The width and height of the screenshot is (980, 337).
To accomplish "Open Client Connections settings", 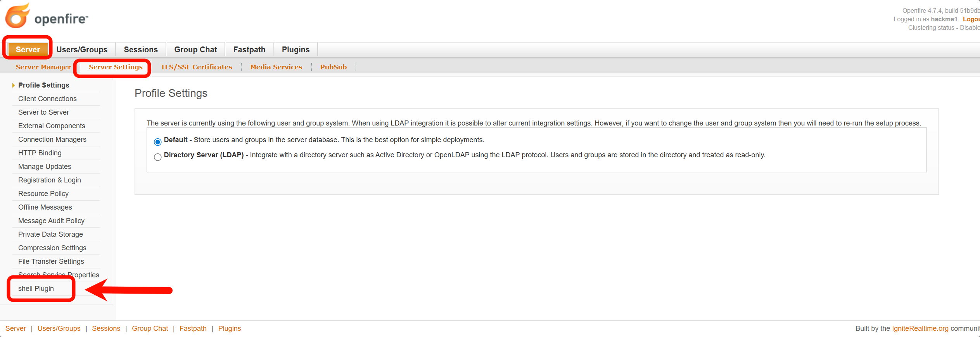I will (47, 99).
